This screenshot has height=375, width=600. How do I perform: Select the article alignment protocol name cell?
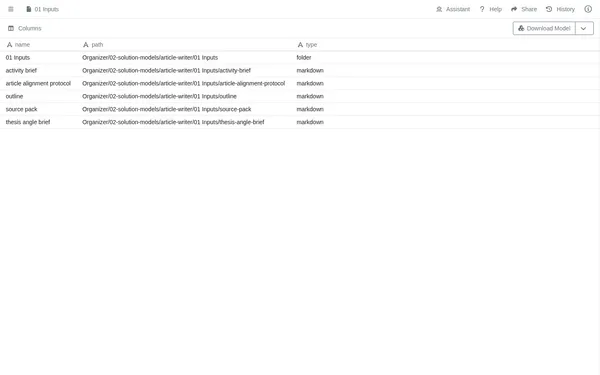pyautogui.click(x=38, y=84)
